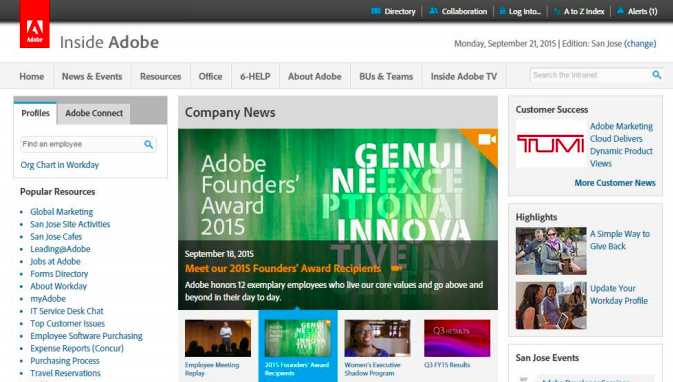Open About Workday link

(x=58, y=286)
